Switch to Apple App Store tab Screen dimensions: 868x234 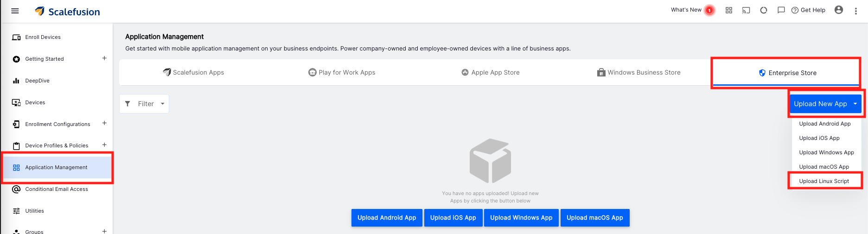click(491, 72)
